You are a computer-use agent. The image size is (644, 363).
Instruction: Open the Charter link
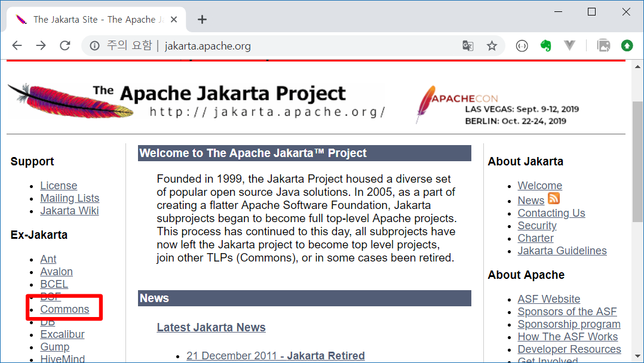535,238
